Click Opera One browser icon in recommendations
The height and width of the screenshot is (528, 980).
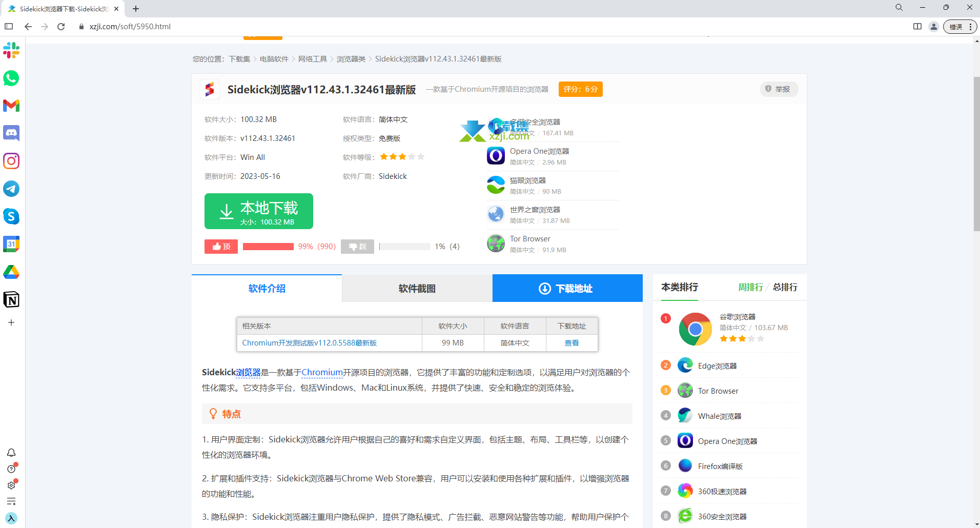click(x=496, y=155)
